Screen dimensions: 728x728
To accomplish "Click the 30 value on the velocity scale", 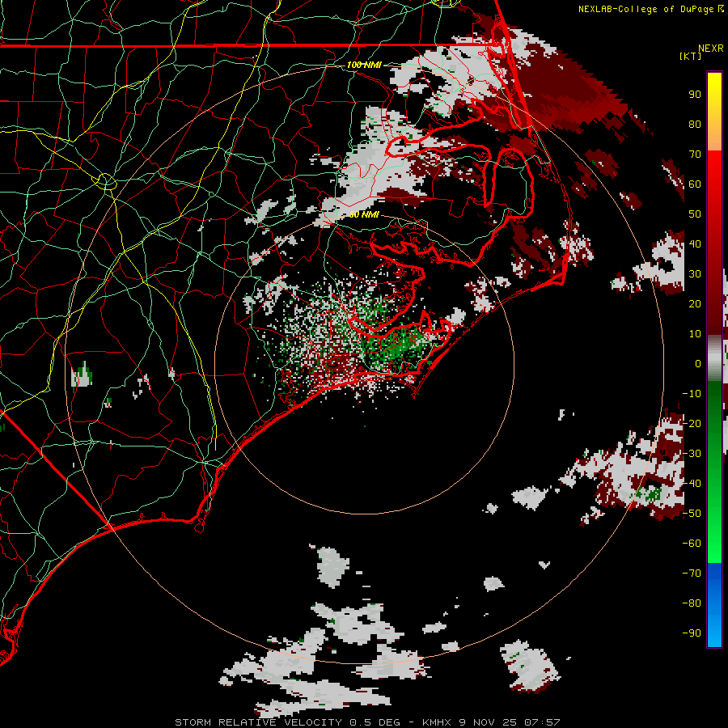I will pos(695,274).
